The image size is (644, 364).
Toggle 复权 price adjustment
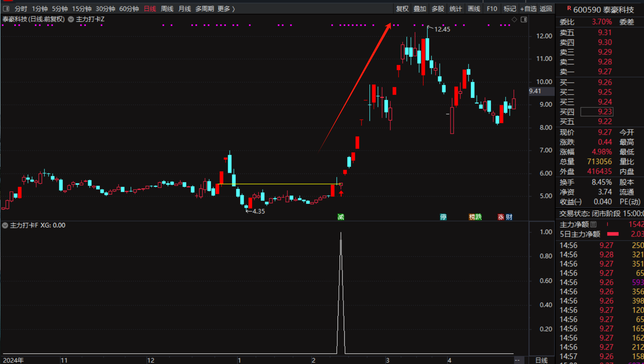402,9
